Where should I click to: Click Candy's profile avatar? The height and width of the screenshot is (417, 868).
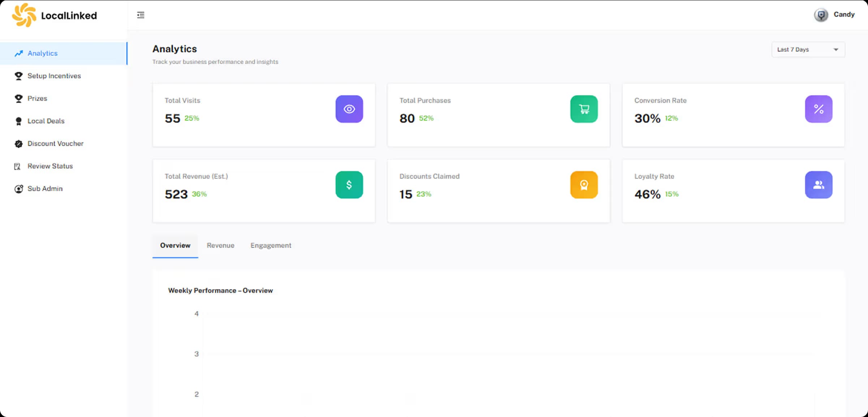pos(821,15)
